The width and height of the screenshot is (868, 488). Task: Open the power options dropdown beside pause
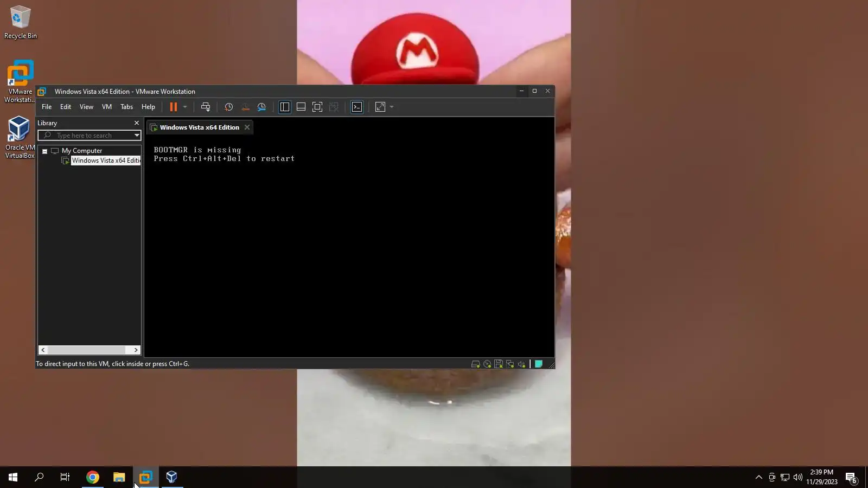point(185,107)
